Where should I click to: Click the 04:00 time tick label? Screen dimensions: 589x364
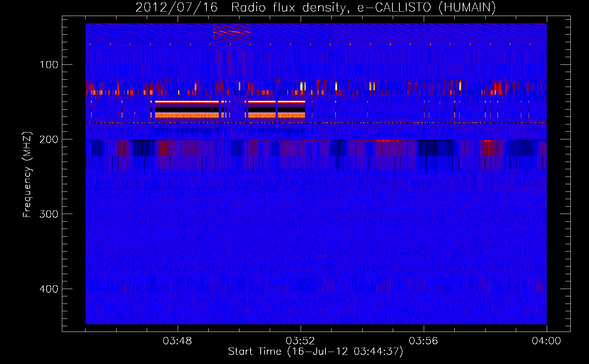[x=546, y=341]
